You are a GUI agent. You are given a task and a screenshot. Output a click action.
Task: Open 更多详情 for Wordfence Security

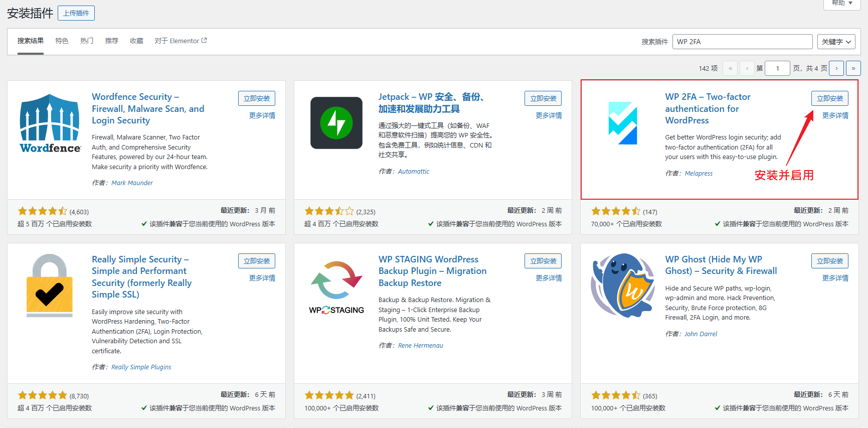262,115
